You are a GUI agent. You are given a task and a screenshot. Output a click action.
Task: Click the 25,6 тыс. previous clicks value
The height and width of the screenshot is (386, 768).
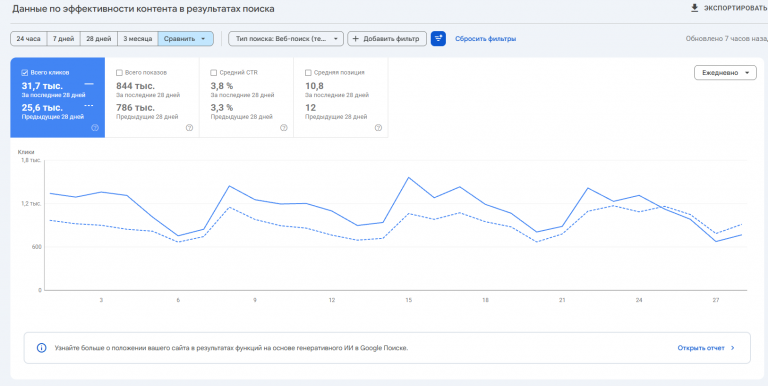coord(42,108)
